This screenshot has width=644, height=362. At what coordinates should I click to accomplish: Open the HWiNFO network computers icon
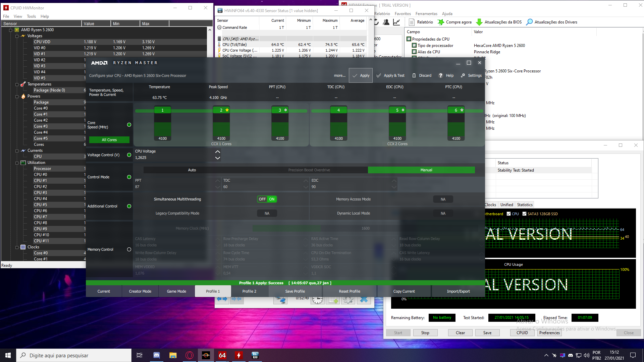click(280, 300)
